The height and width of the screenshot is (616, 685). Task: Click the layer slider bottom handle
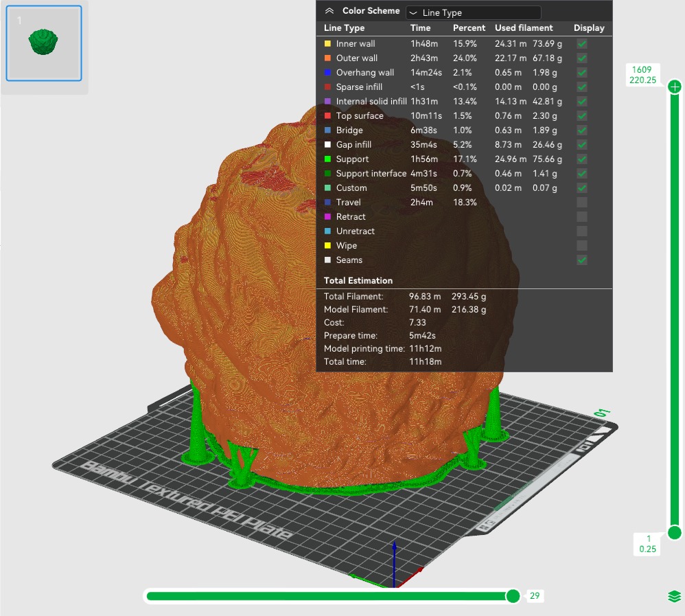(x=675, y=532)
